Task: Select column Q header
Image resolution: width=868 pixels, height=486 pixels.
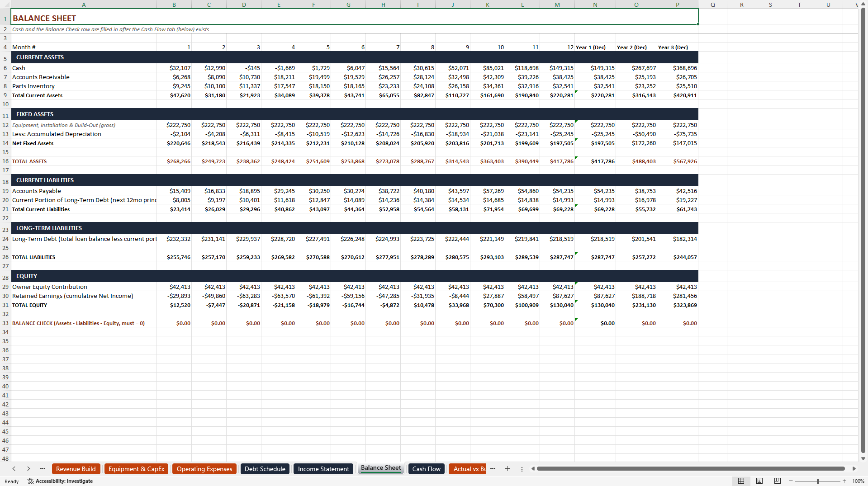Action: pos(713,5)
